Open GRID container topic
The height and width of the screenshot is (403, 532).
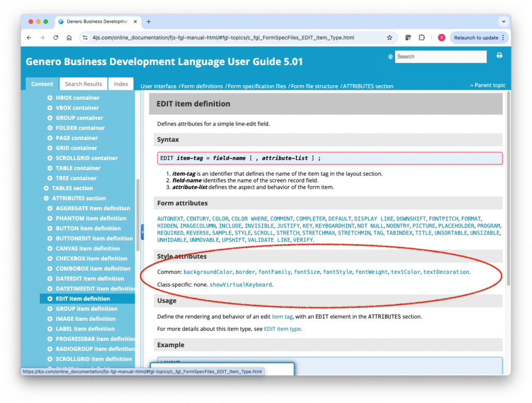click(76, 148)
